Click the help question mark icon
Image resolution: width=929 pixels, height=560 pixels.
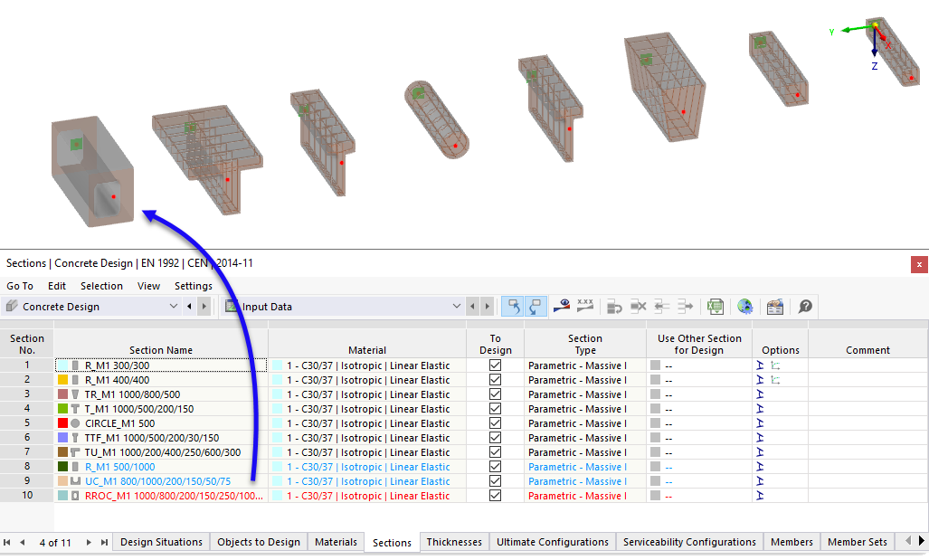pos(805,307)
